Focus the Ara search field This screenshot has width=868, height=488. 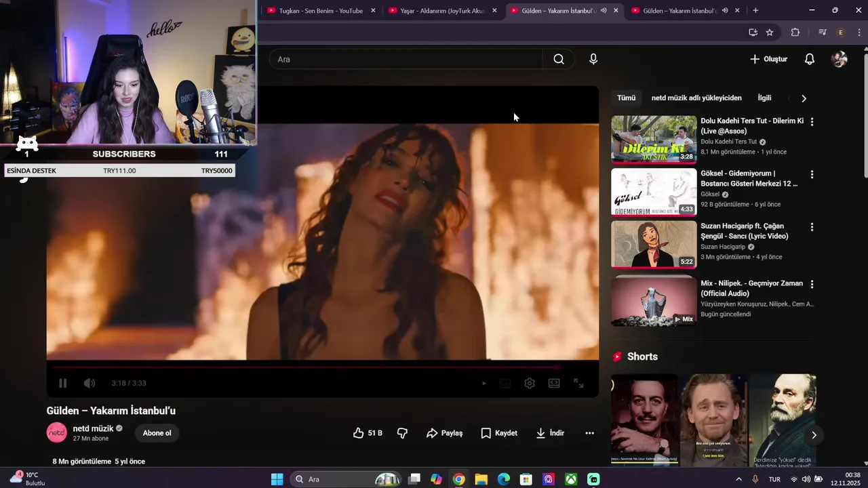point(406,59)
